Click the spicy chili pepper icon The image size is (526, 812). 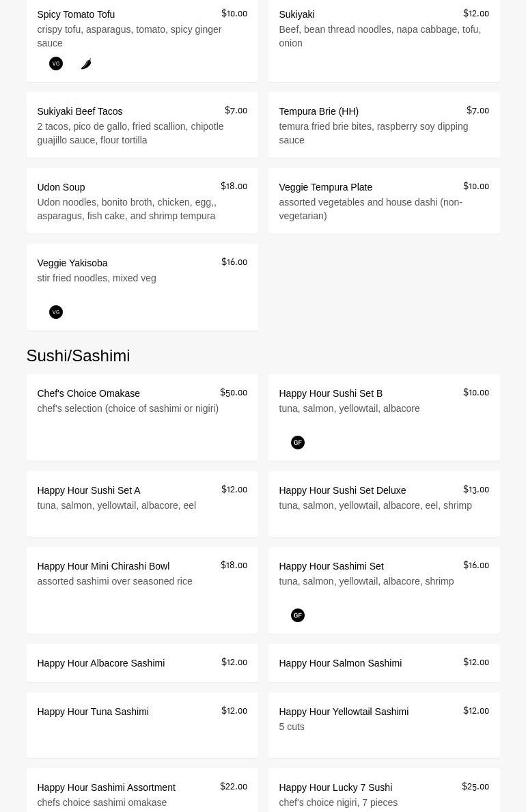(86, 64)
